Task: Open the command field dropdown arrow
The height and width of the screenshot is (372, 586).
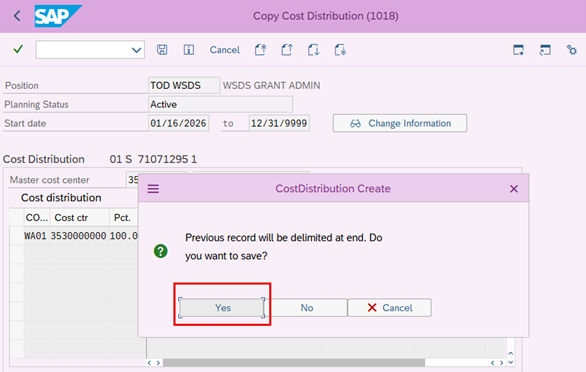Action: (136, 50)
